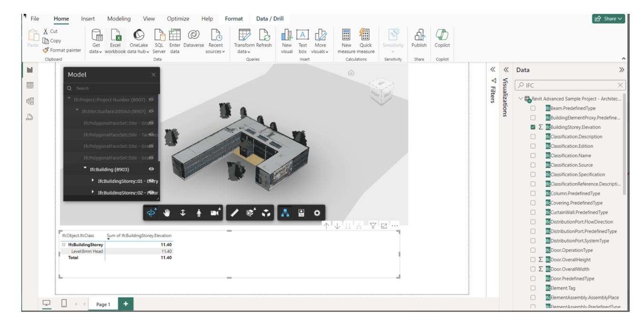Click the Share button
644x330 pixels.
click(608, 19)
